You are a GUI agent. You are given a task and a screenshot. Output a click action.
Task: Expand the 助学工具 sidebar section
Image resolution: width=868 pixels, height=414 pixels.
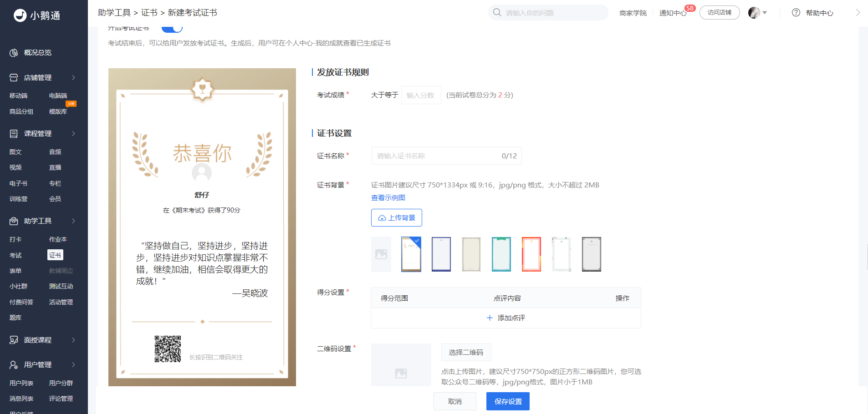click(x=73, y=221)
